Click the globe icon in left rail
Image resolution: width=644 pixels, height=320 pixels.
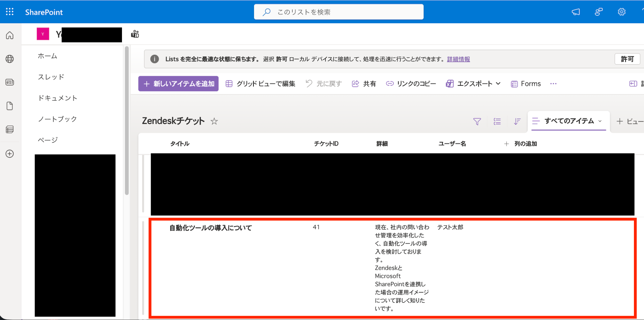point(10,59)
